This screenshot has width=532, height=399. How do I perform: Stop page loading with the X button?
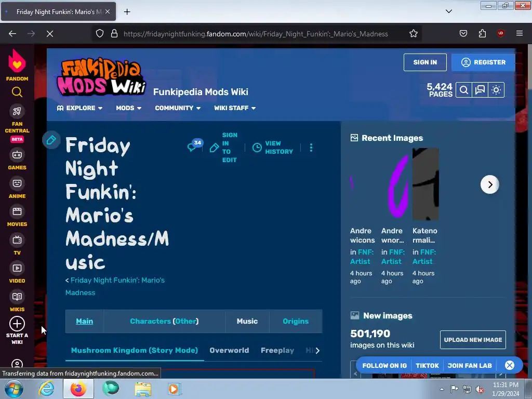point(49,34)
